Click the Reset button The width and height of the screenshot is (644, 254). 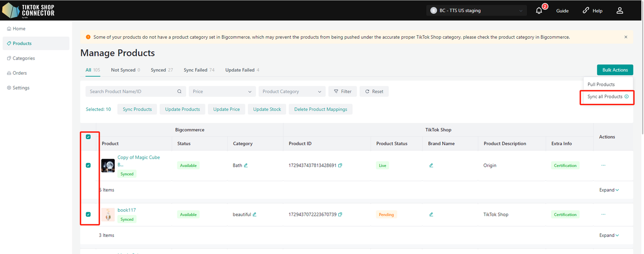[374, 92]
